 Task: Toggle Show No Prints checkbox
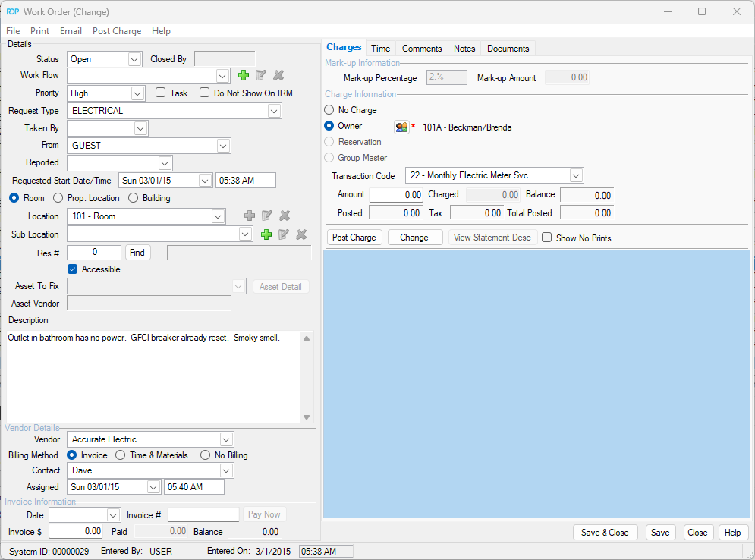(x=546, y=238)
